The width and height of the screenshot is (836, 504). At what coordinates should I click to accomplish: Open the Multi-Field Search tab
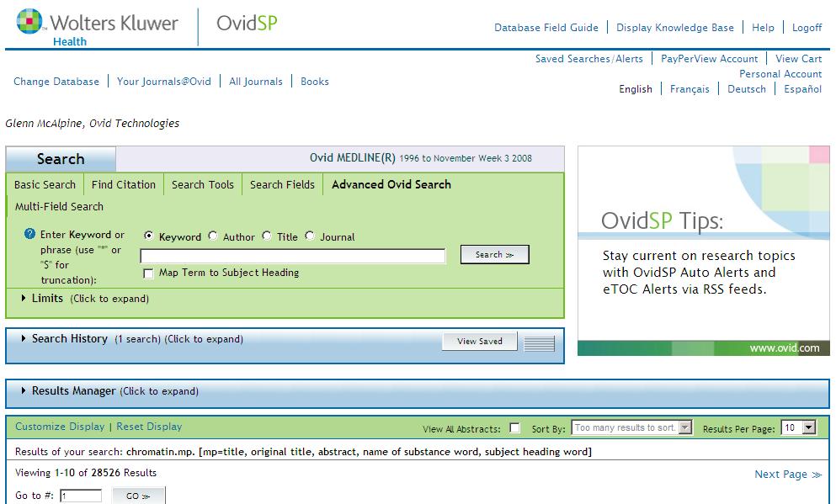[x=59, y=207]
